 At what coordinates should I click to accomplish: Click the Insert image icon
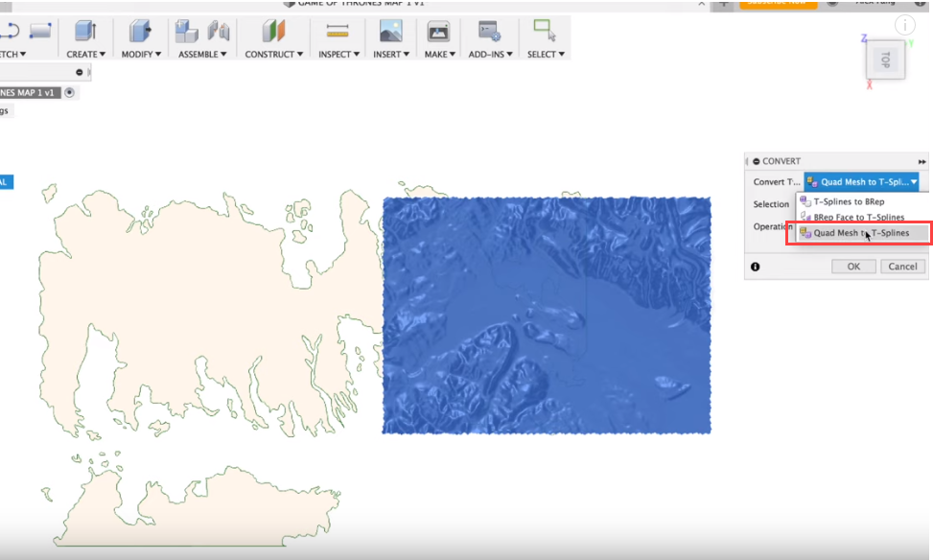pyautogui.click(x=391, y=31)
